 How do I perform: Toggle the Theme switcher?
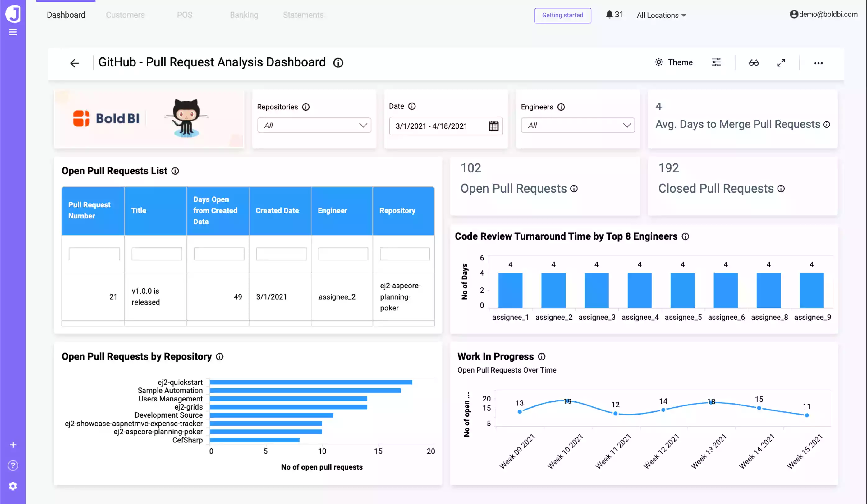(x=673, y=62)
